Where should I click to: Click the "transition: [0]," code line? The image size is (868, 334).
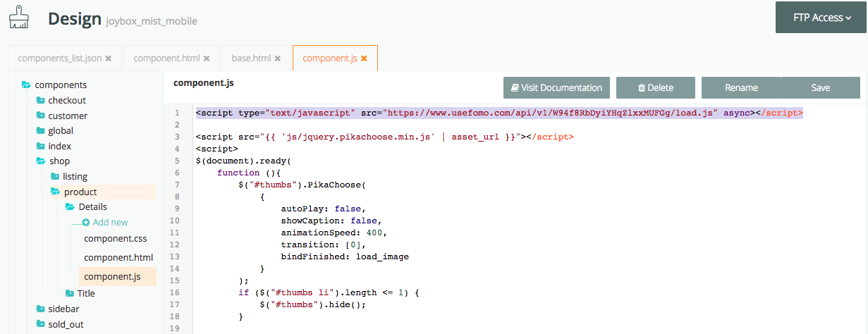(x=323, y=245)
